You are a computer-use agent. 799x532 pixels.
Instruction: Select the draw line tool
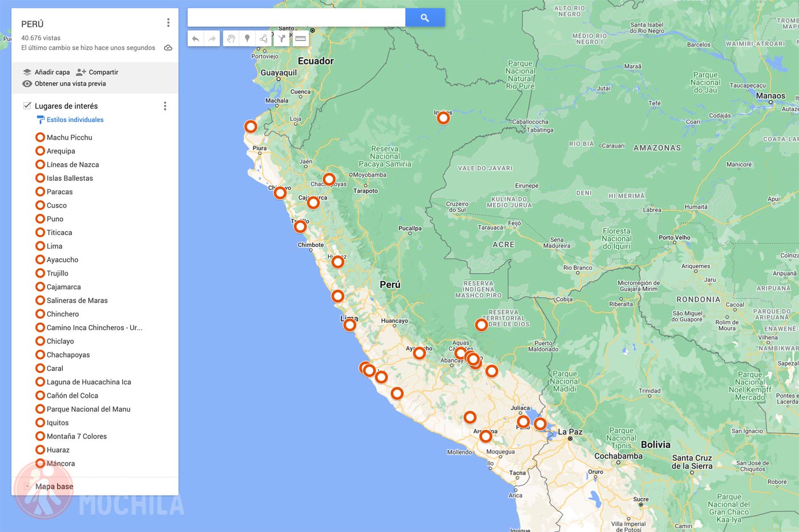pos(264,39)
